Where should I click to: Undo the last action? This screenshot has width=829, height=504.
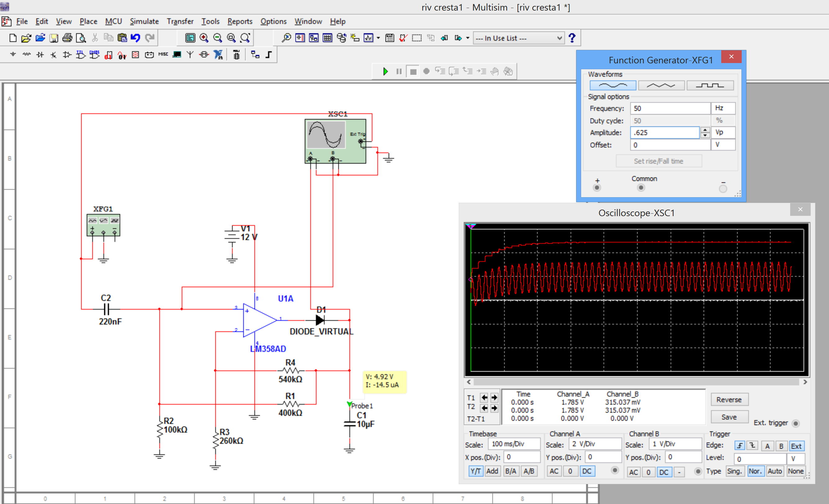click(x=135, y=38)
